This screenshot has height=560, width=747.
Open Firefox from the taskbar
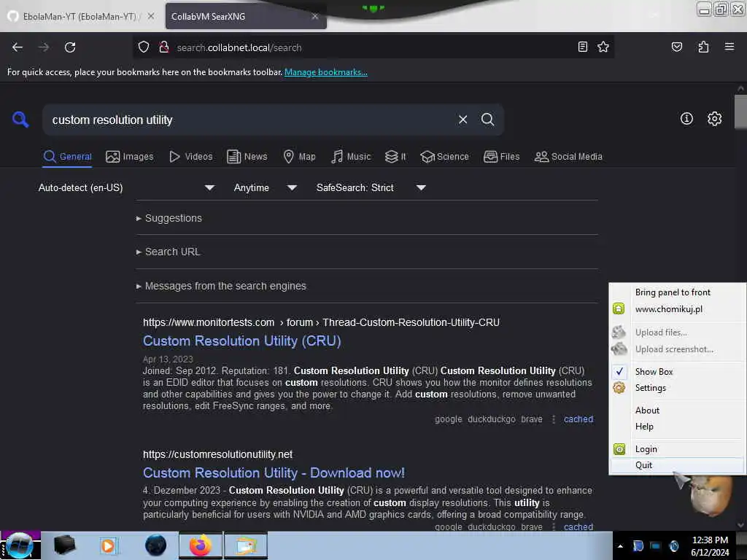pos(201,545)
